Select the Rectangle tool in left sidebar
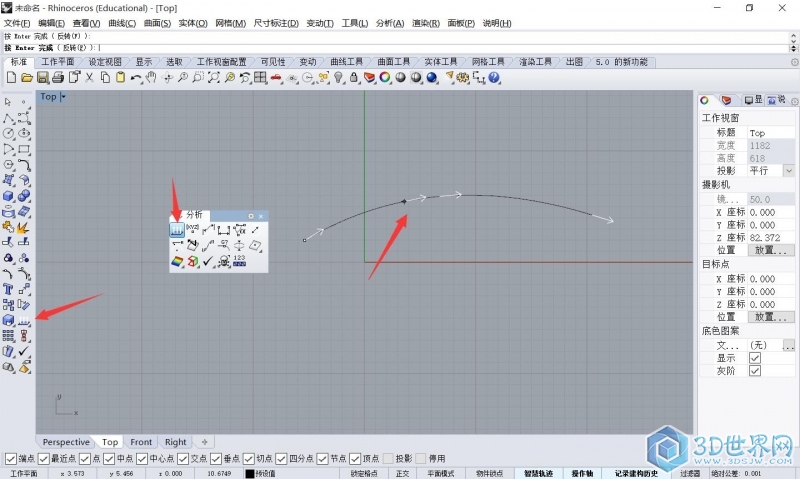800x479 pixels. [x=24, y=149]
